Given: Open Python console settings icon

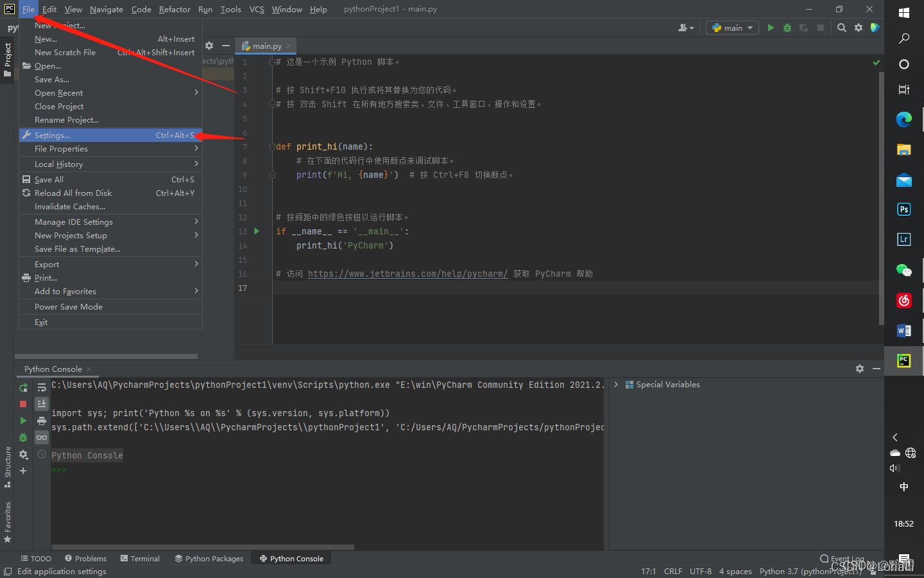Looking at the screenshot, I should pos(23,454).
